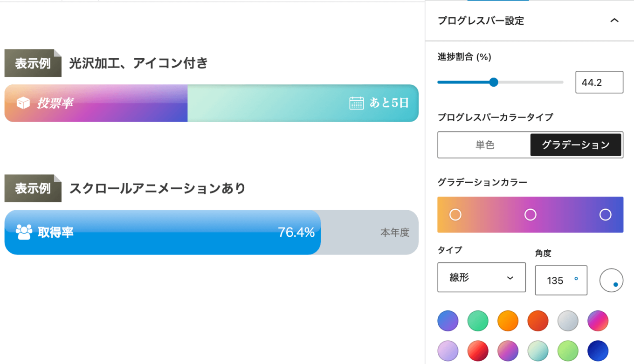Open the タイプ 線形 dropdown
This screenshot has height=364, width=634.
pyautogui.click(x=482, y=277)
